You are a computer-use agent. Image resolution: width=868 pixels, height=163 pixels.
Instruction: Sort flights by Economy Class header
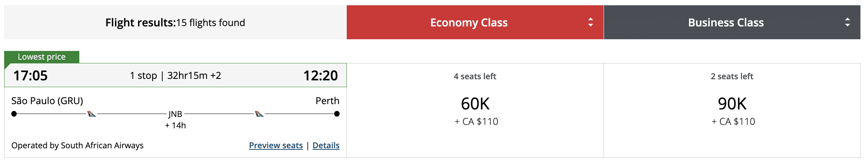click(x=469, y=23)
